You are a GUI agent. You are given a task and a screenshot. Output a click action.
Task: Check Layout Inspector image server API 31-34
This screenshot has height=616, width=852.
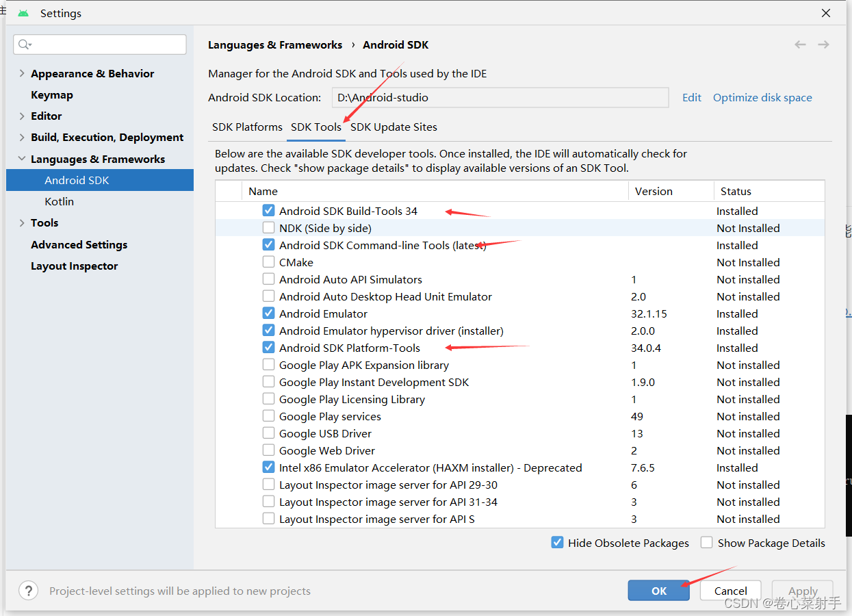(268, 502)
